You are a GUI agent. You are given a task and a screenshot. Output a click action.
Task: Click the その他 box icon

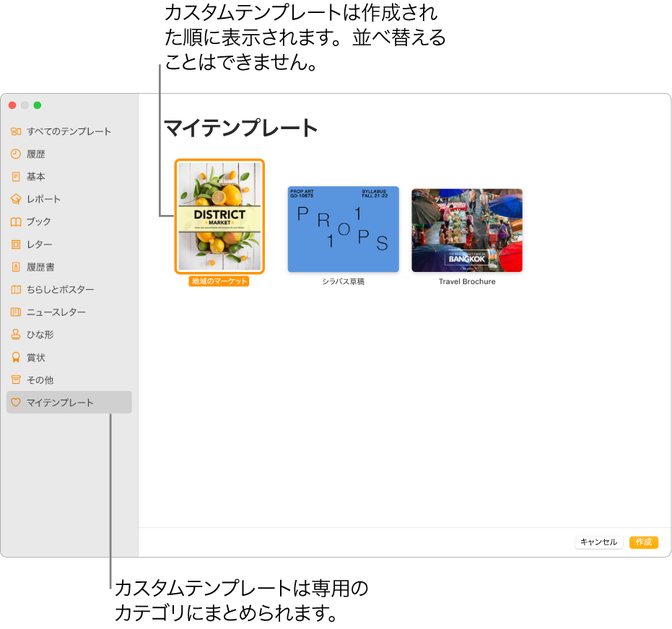[x=16, y=380]
